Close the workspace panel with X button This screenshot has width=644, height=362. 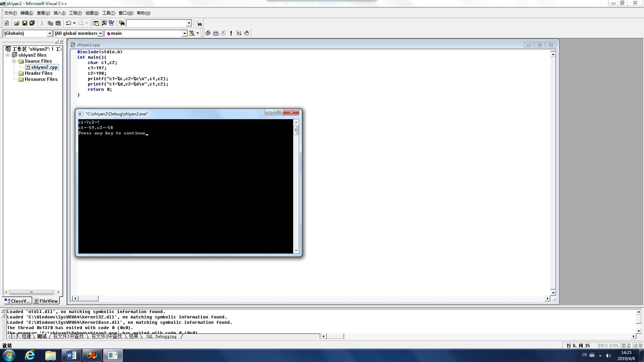pyautogui.click(x=61, y=42)
